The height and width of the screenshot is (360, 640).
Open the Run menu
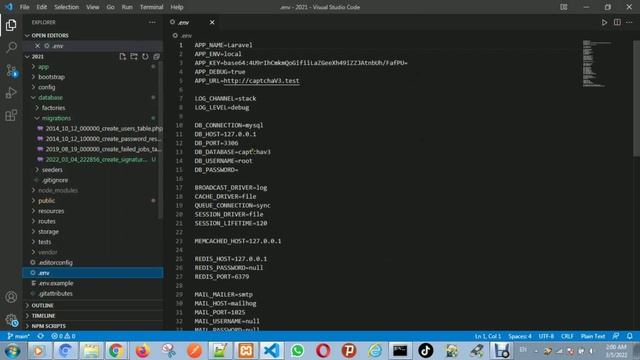[x=127, y=7]
